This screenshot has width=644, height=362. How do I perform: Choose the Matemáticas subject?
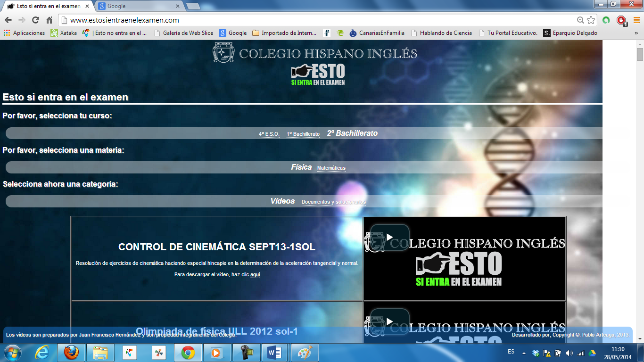pos(331,168)
